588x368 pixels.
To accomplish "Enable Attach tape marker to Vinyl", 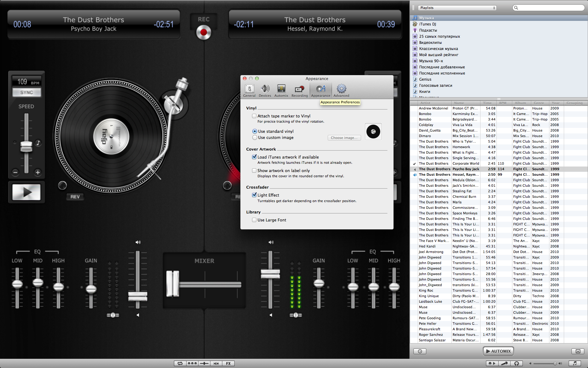I will point(254,116).
